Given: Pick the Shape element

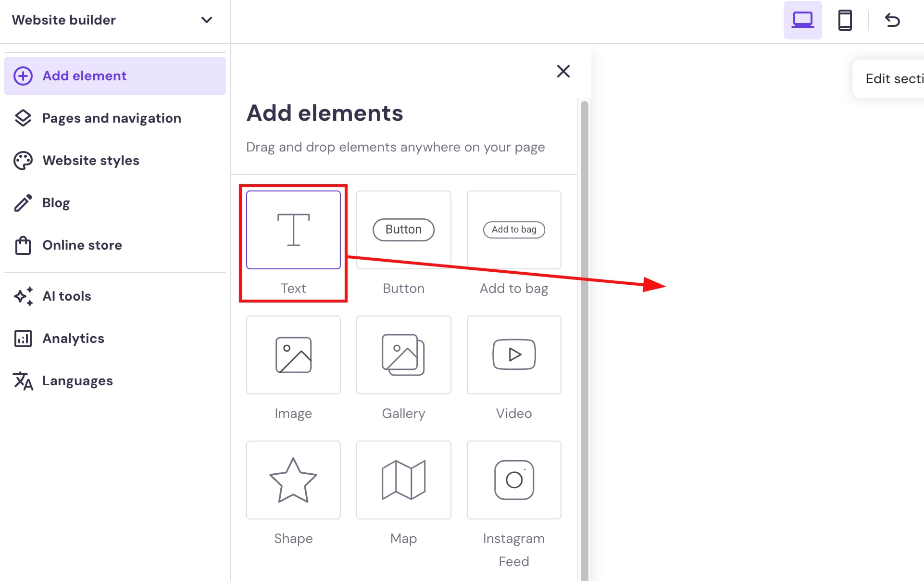Looking at the screenshot, I should tap(293, 480).
